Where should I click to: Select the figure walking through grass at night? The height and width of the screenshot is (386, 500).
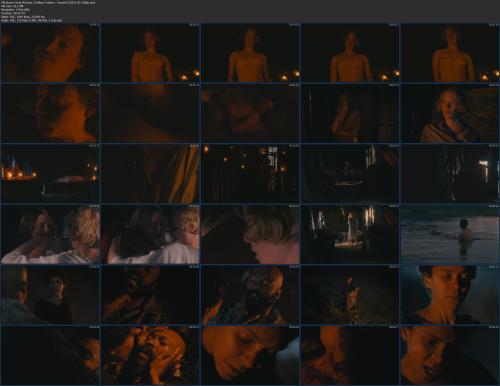click(350, 295)
